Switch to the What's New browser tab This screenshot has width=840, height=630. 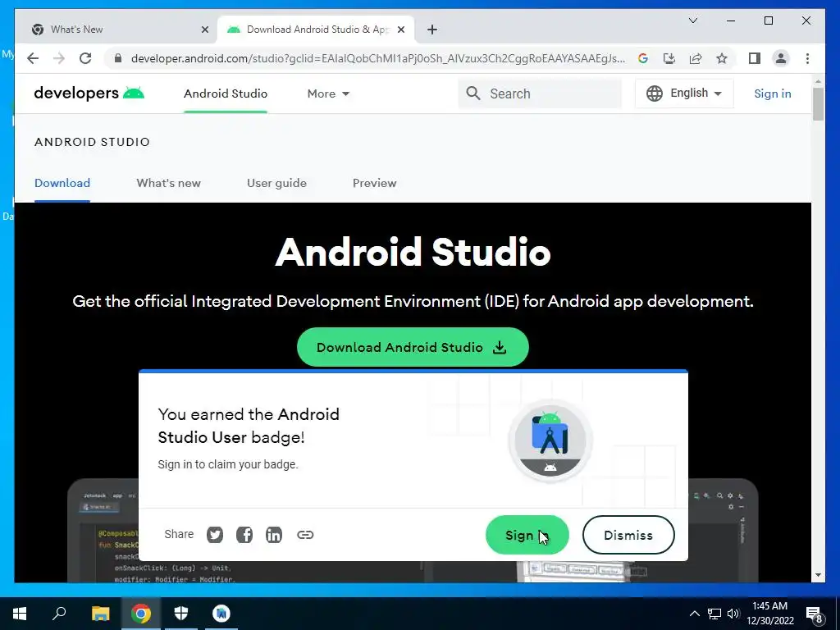point(119,30)
